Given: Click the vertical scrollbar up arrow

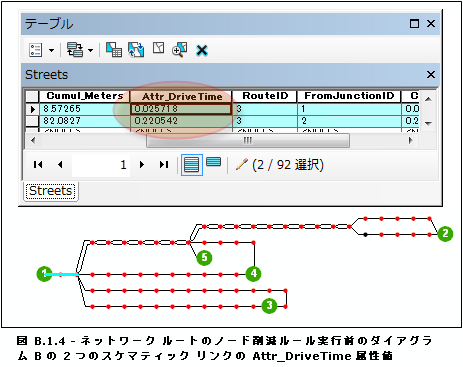Looking at the screenshot, I should tap(429, 99).
